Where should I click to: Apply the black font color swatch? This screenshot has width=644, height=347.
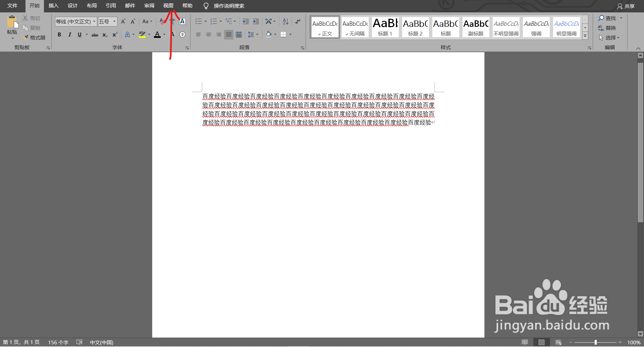point(157,34)
